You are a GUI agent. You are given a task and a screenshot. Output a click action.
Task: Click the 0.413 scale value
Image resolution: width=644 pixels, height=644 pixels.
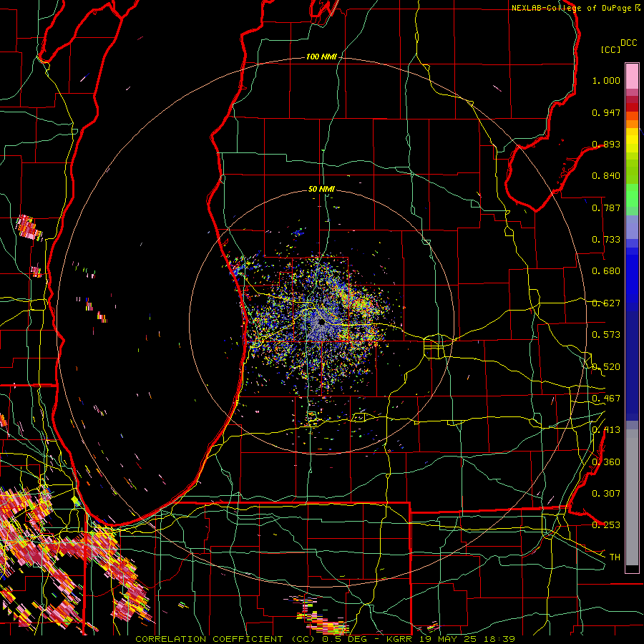606,430
